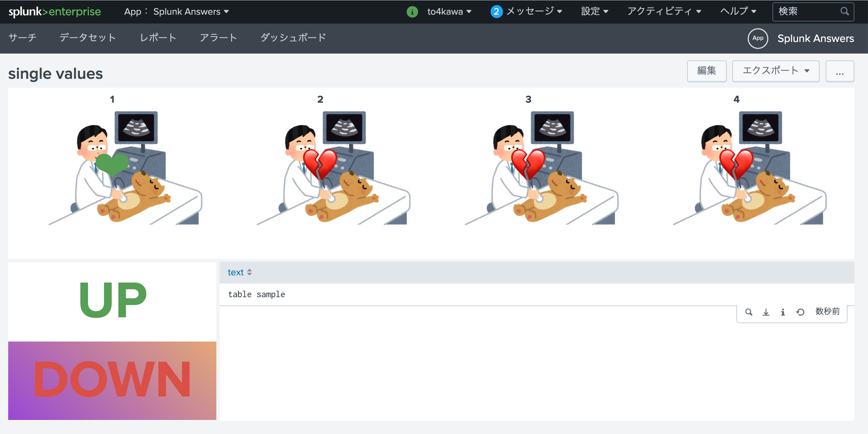Screen dimensions: 868x434
Task: Click the App circle icon near Splunk Answers
Action: point(757,38)
